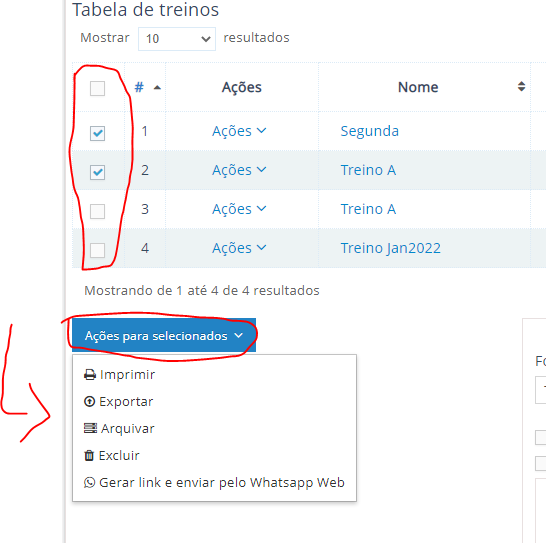Click the sort arrows in the Nome column

click(521, 86)
